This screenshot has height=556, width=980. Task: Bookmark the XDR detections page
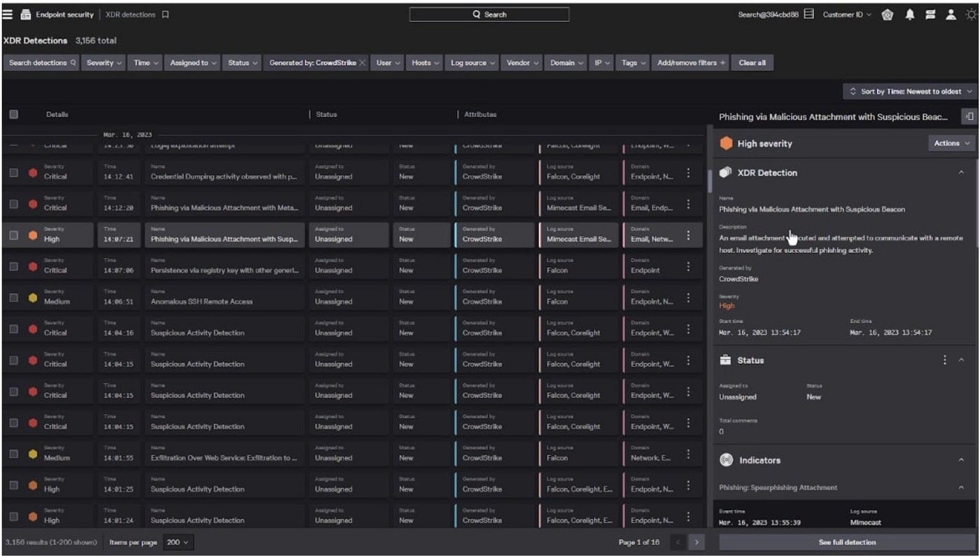[x=166, y=15]
